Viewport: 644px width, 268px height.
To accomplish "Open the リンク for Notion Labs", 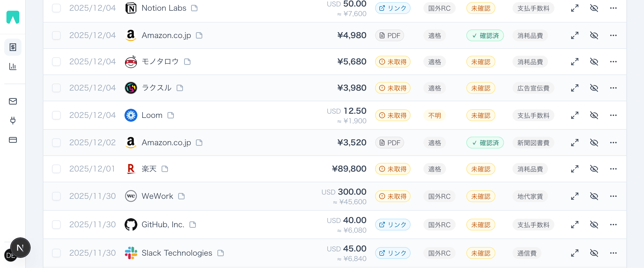I will pyautogui.click(x=393, y=8).
